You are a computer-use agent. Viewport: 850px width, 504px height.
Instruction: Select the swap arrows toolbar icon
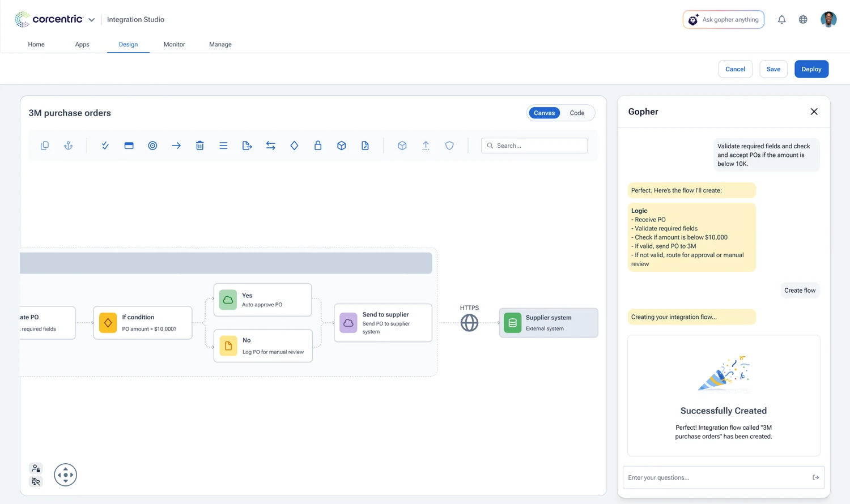point(271,146)
